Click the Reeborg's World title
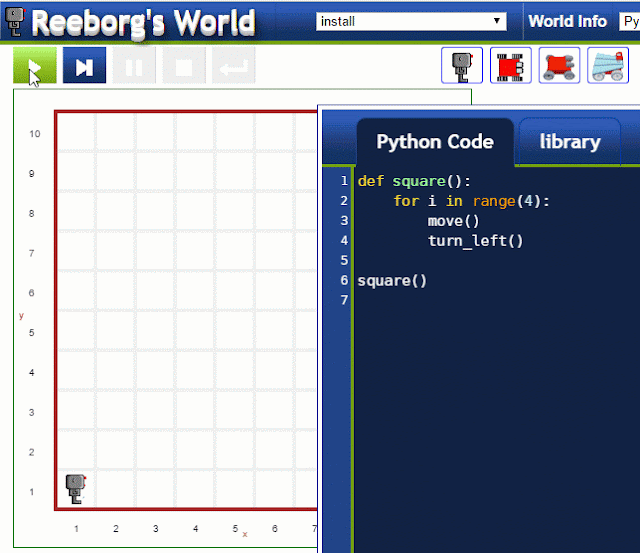 (144, 23)
